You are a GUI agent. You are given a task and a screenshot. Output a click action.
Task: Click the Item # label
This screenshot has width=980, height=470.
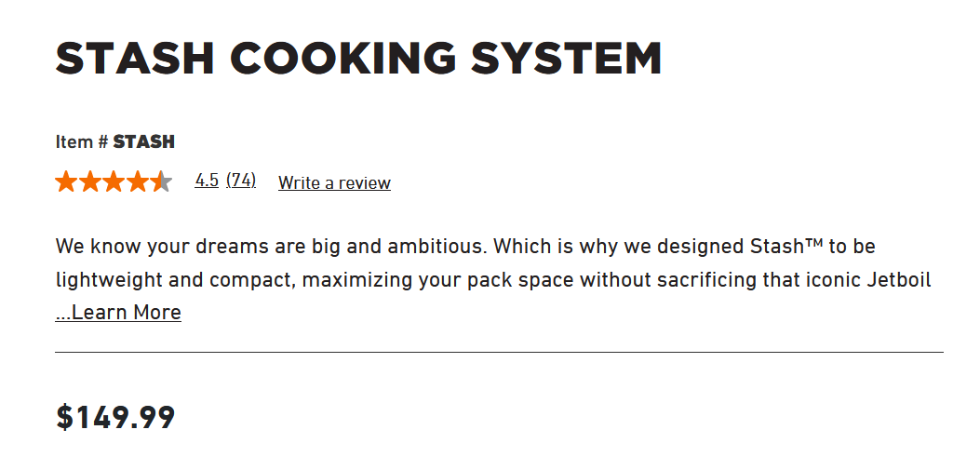tap(82, 142)
